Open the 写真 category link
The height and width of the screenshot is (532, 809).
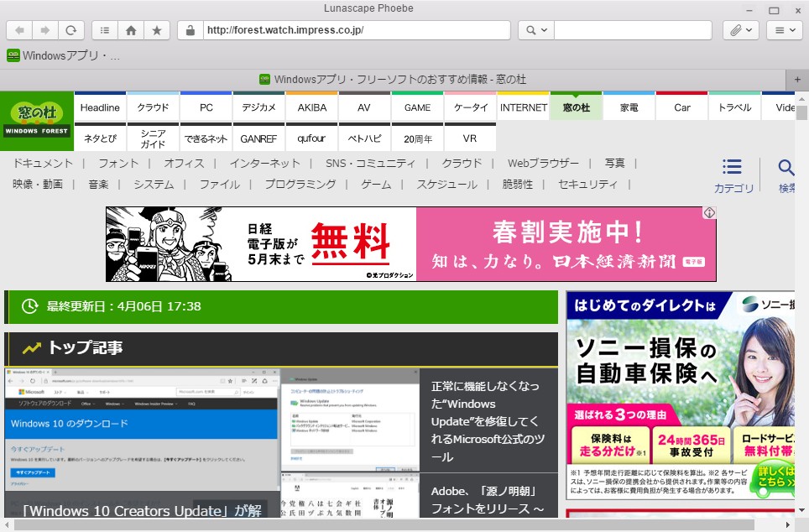(615, 163)
